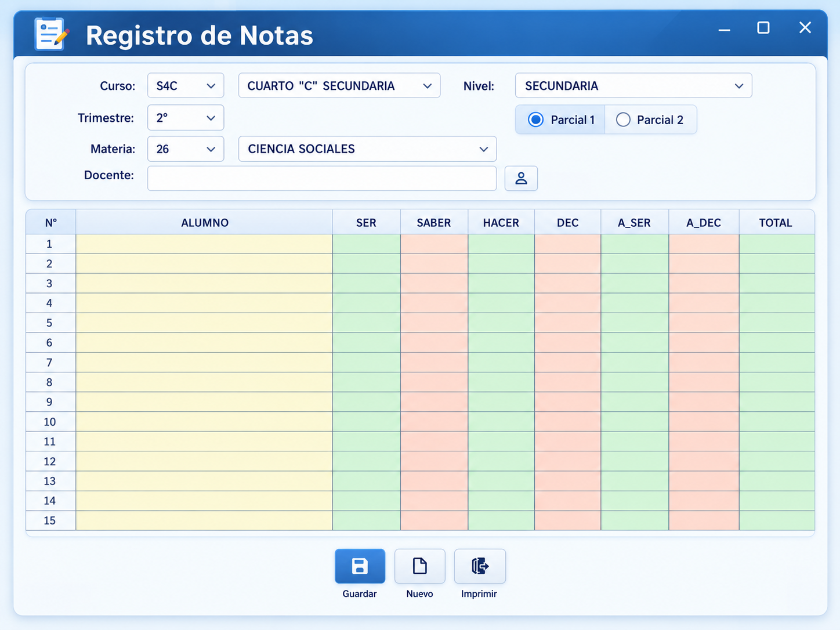Expand the CIENCIA SOCIALES dropdown
The width and height of the screenshot is (840, 630).
367,149
